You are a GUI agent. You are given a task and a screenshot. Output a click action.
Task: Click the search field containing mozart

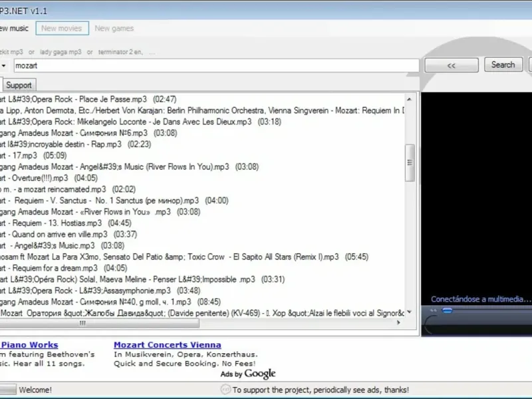click(x=217, y=65)
